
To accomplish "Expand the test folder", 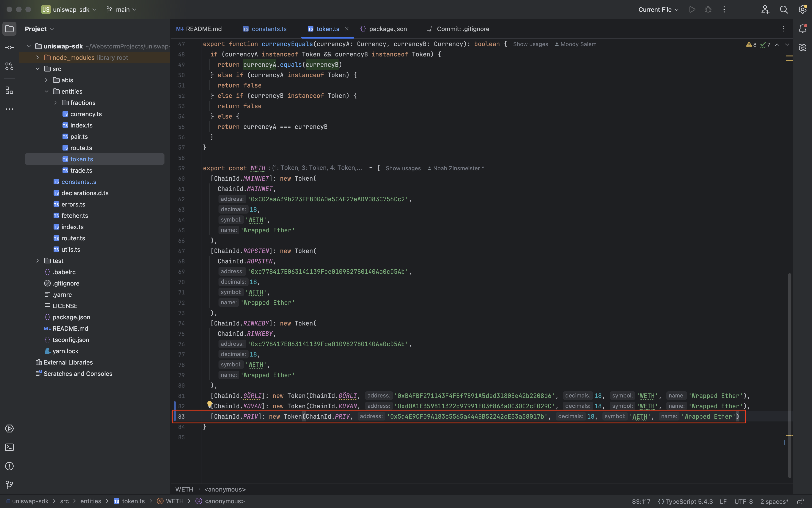I will (38, 261).
